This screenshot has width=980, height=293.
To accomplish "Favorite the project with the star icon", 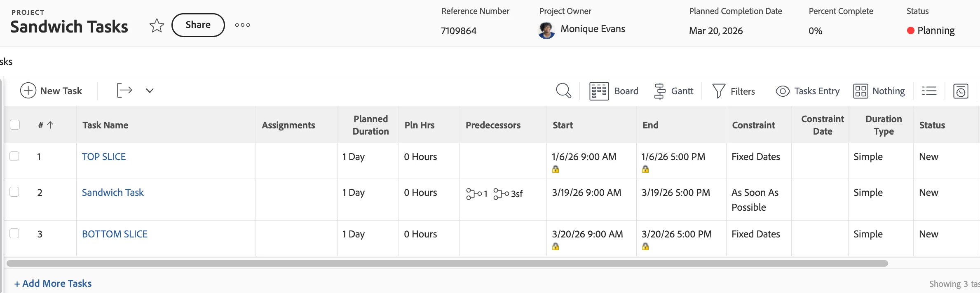I will point(157,26).
